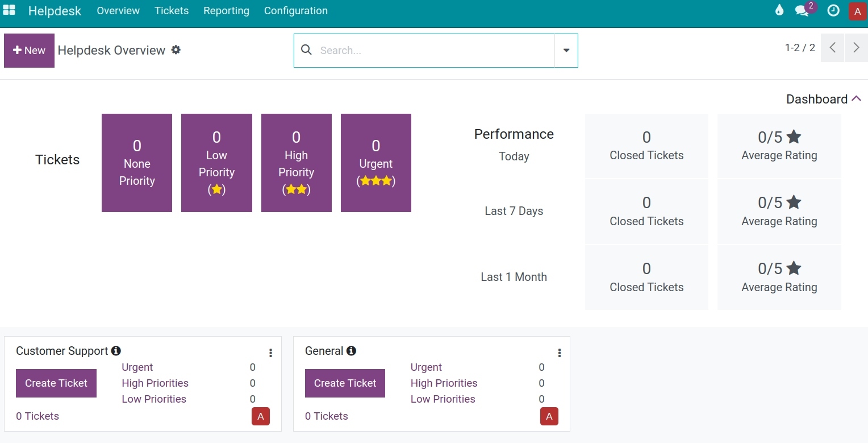Open the Low Priority tickets tile
Image resolution: width=868 pixels, height=443 pixels.
(x=216, y=163)
